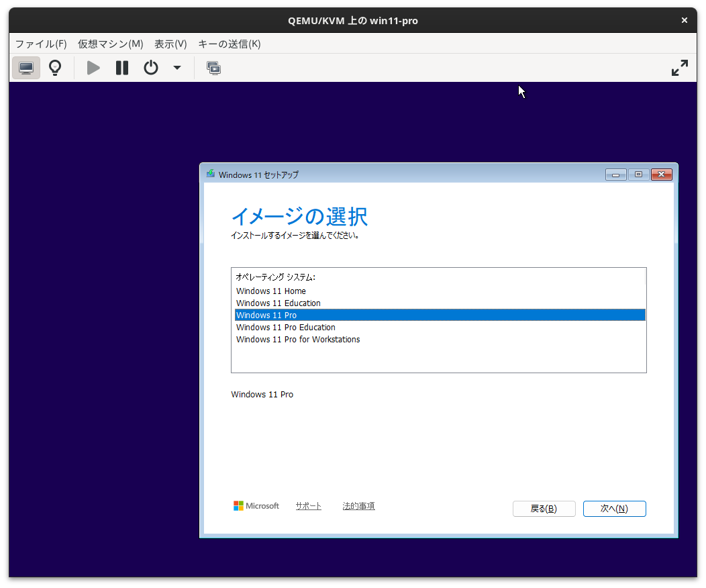
Task: Select Windows 11 Pro for Workstations
Action: 298,339
